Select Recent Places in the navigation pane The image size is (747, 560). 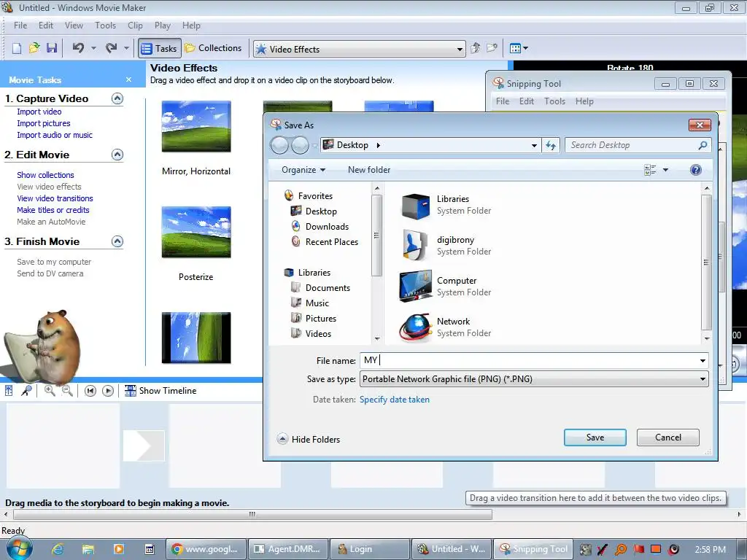(x=325, y=242)
